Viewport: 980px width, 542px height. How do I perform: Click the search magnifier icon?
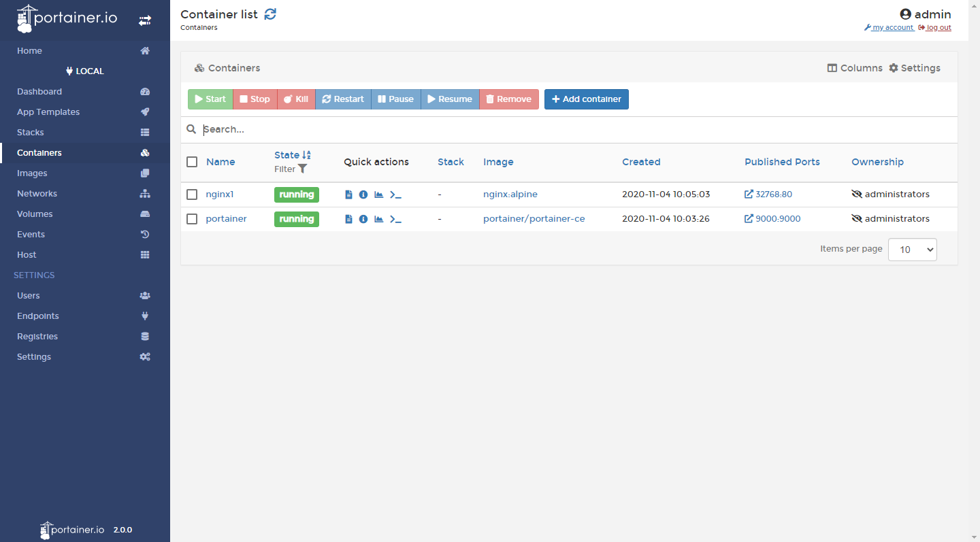coord(191,129)
